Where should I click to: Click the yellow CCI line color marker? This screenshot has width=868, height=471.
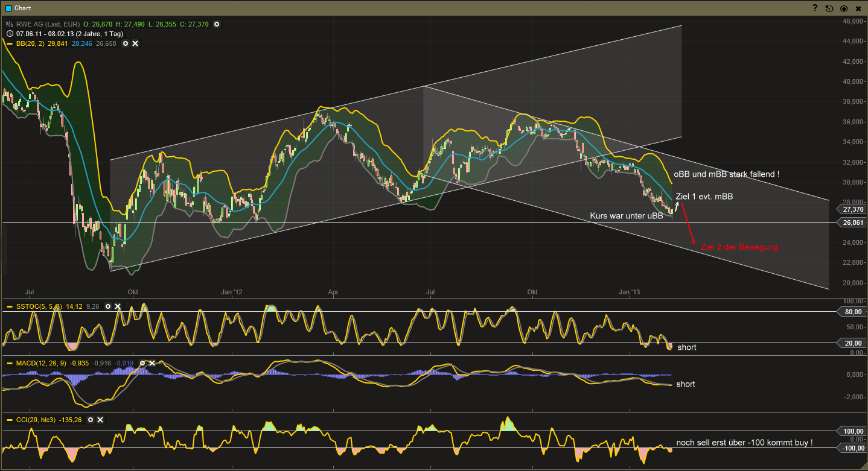[x=9, y=420]
